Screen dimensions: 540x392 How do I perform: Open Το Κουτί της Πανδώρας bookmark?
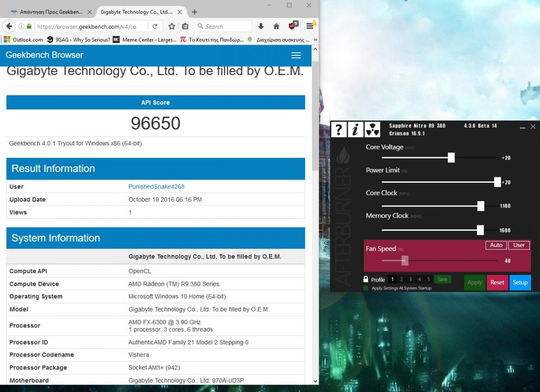(x=211, y=40)
